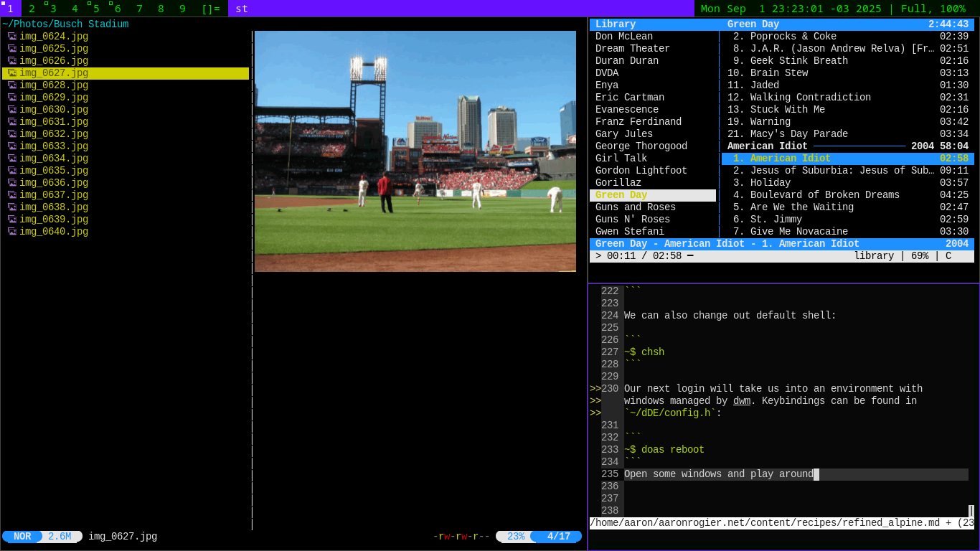
Task: Click the 4/17 position indicator
Action: tap(559, 537)
